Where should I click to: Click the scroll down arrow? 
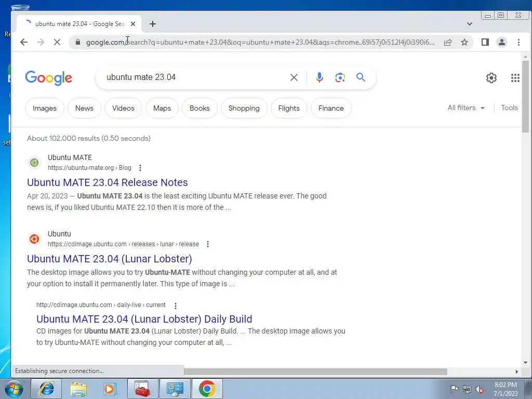[x=525, y=363]
